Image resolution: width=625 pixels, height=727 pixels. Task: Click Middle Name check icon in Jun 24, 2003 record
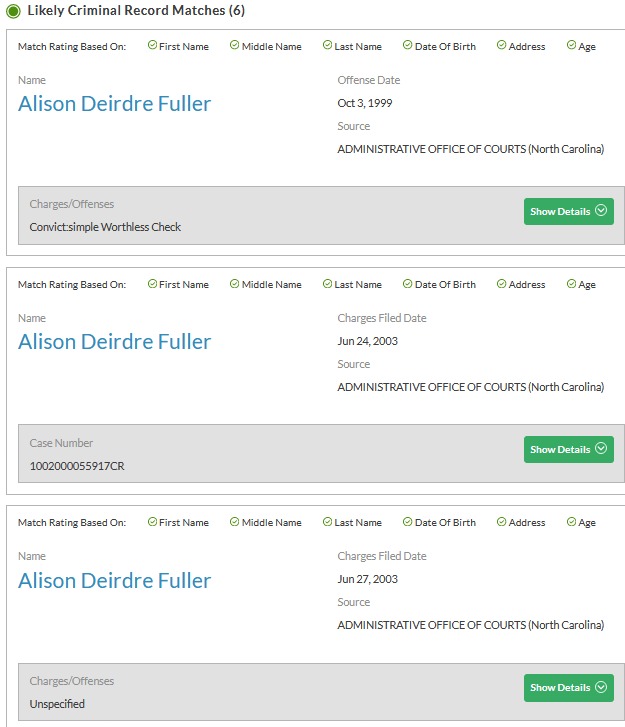235,284
